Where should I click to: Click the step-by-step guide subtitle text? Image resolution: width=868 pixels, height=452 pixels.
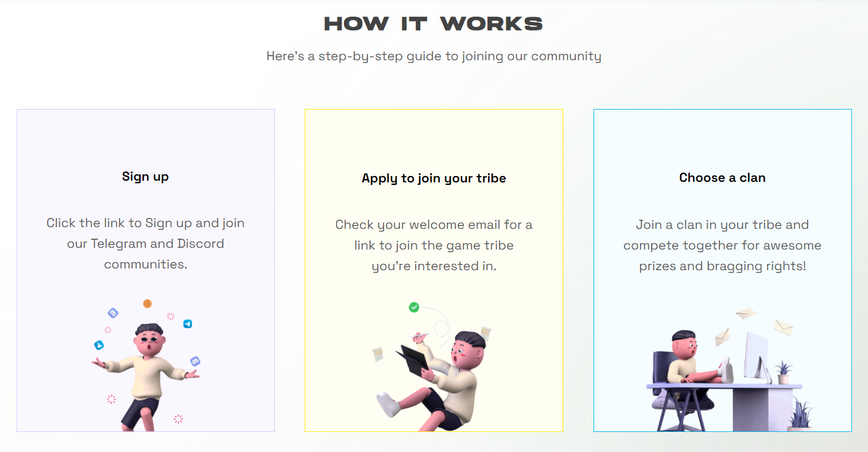pyautogui.click(x=434, y=56)
